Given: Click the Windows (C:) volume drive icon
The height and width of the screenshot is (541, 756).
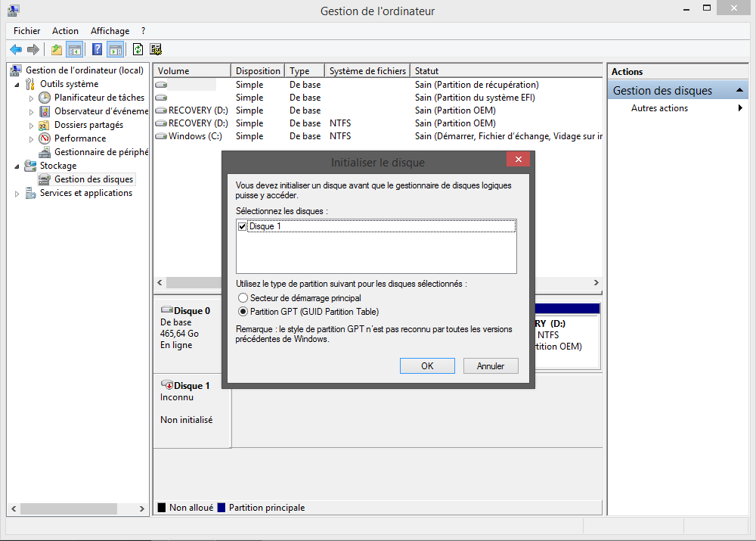Looking at the screenshot, I should click(161, 136).
